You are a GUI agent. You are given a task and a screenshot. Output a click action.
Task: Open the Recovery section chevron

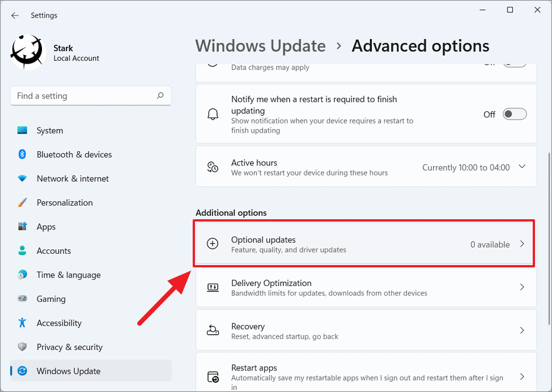point(521,330)
